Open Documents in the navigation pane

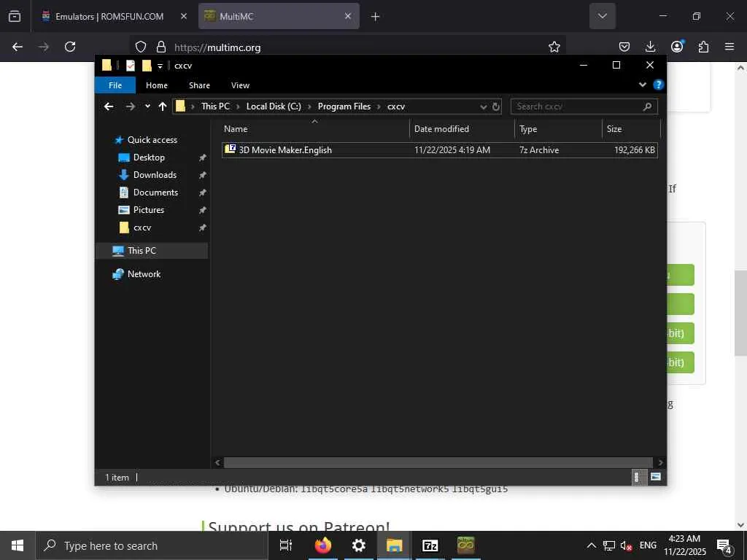click(155, 192)
